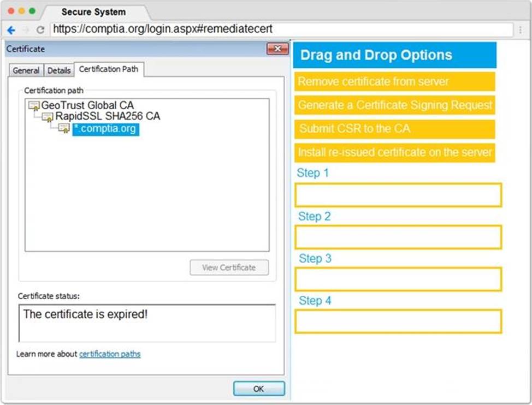532x405 pixels.
Task: Switch to the General tab
Action: point(26,70)
